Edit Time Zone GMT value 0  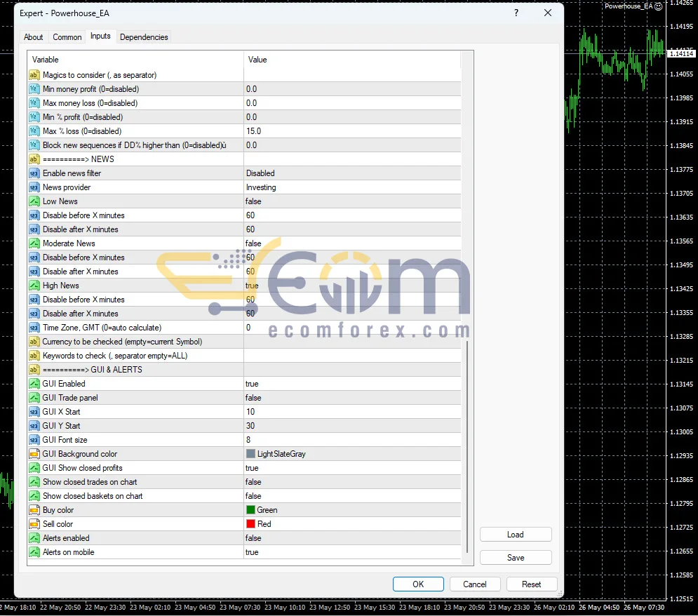click(352, 328)
